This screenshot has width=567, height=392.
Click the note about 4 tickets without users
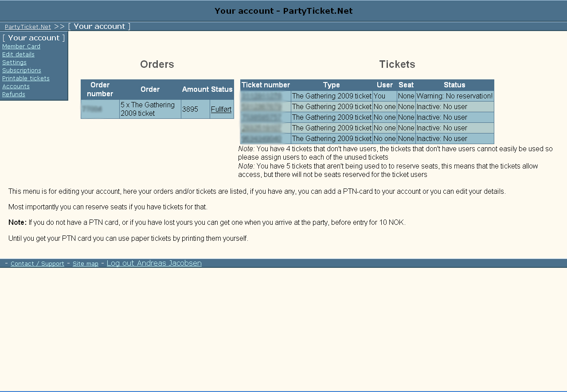395,153
